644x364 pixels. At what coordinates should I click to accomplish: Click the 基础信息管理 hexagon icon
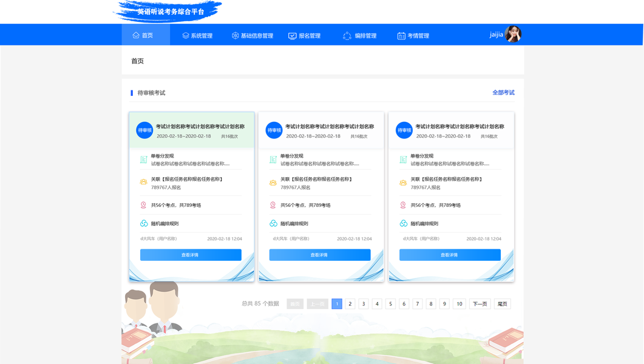coord(236,36)
